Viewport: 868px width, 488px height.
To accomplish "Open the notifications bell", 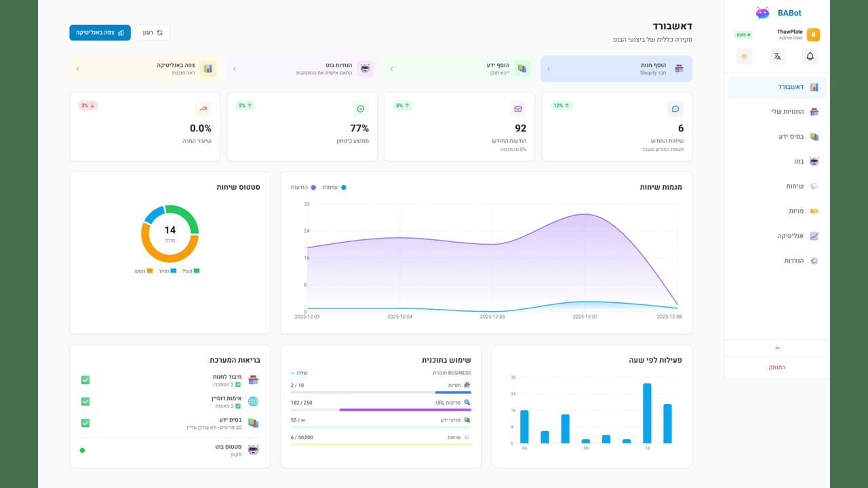I will coord(810,56).
